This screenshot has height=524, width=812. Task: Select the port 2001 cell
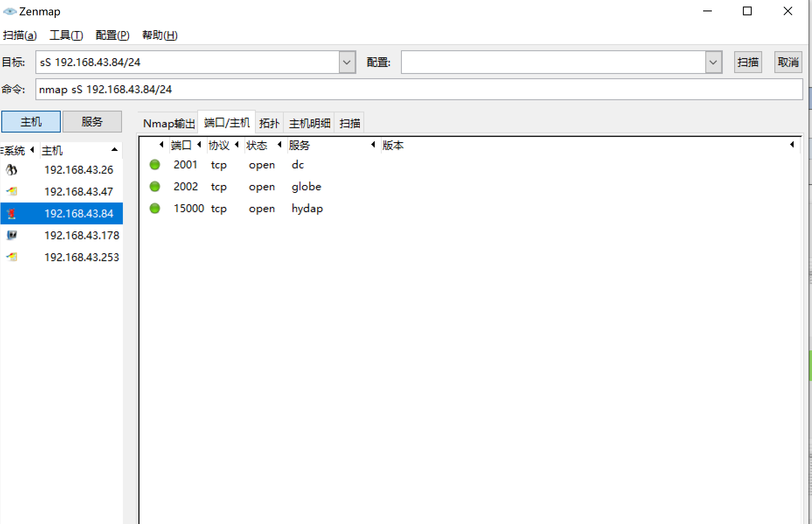coord(185,165)
